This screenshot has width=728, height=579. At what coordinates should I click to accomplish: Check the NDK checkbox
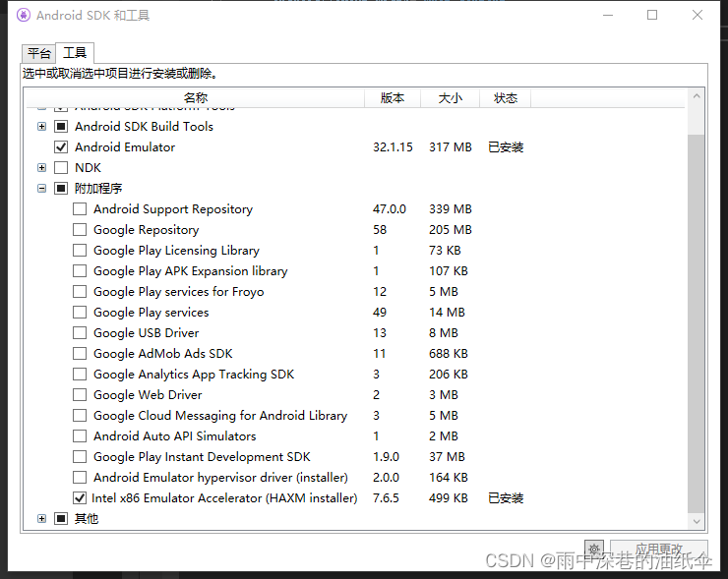click(61, 167)
